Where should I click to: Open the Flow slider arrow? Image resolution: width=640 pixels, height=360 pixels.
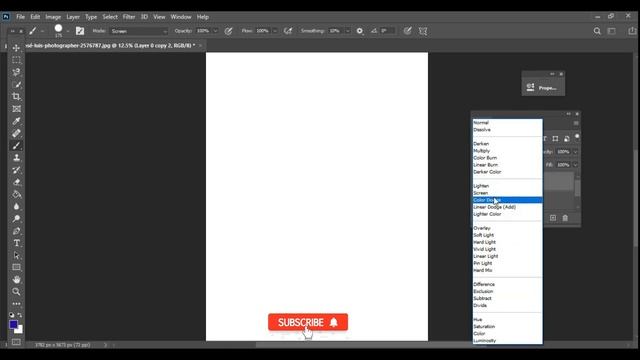click(275, 31)
